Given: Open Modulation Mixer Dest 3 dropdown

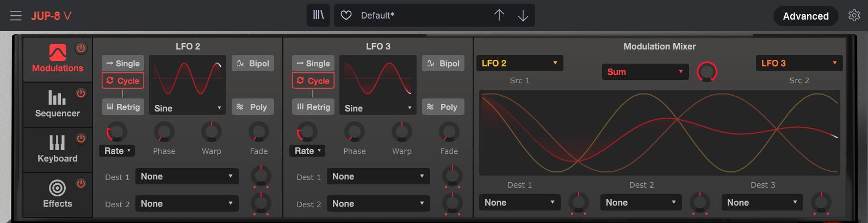Looking at the screenshot, I should pyautogui.click(x=762, y=202).
